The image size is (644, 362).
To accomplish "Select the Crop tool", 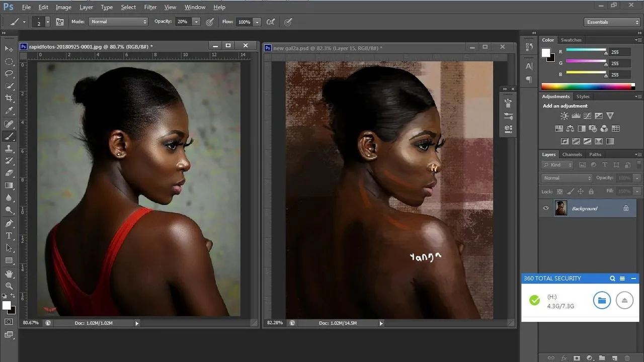I will pyautogui.click(x=9, y=99).
